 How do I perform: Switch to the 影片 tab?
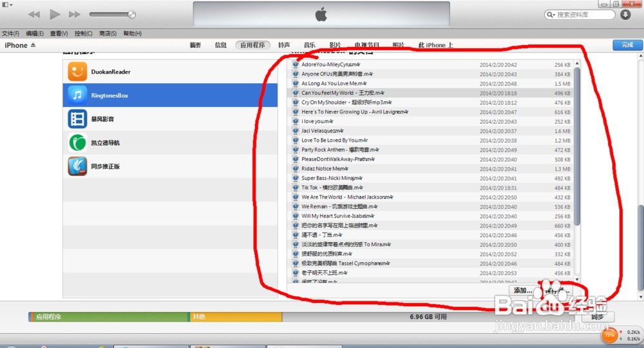pos(335,44)
